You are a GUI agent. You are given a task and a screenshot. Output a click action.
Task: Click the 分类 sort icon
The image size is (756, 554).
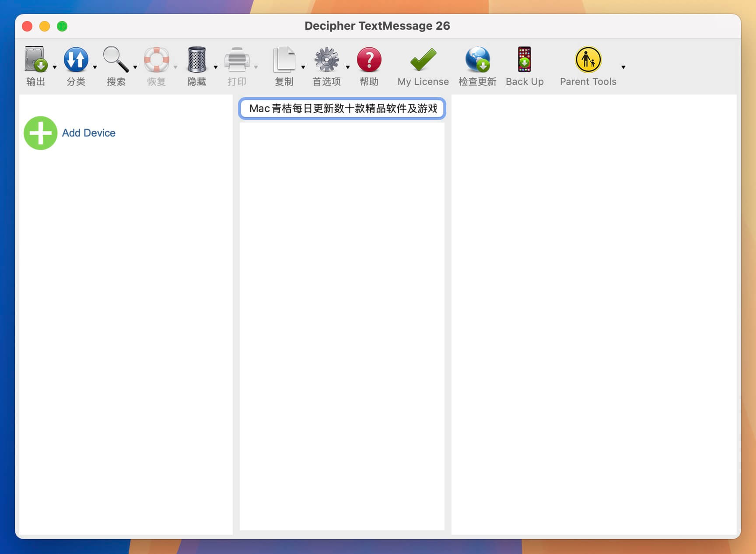click(x=76, y=60)
